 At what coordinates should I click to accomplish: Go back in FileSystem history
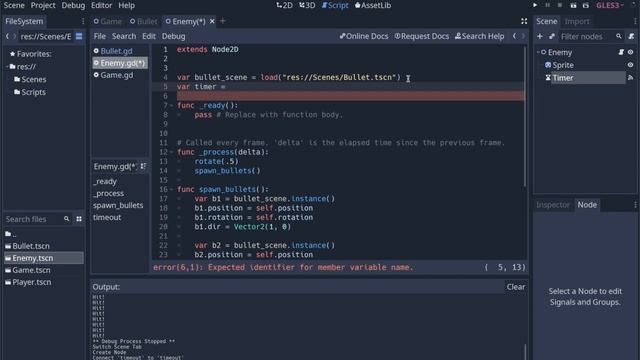point(7,36)
